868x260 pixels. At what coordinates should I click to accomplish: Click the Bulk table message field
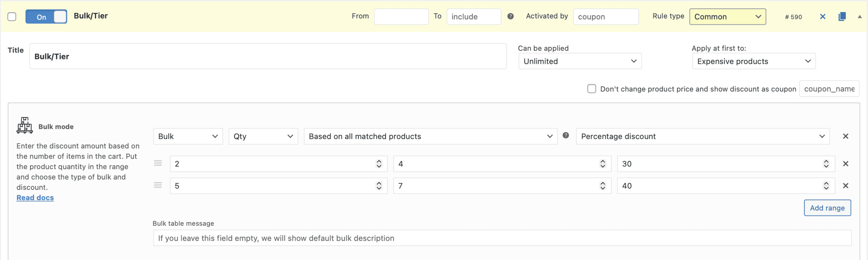[x=502, y=238]
